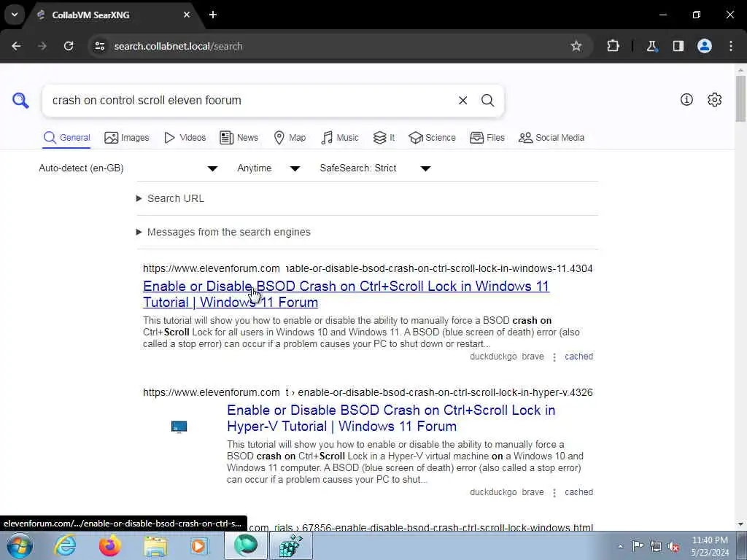Open the Chrome profile avatar
Image resolution: width=747 pixels, height=560 pixels.
[705, 46]
